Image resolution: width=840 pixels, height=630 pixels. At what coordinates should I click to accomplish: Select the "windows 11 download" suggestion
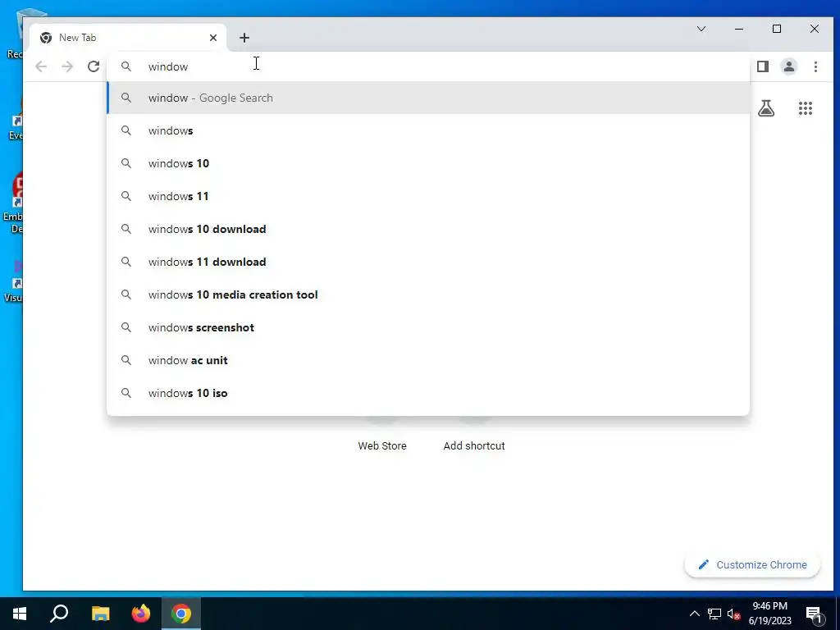(x=428, y=262)
